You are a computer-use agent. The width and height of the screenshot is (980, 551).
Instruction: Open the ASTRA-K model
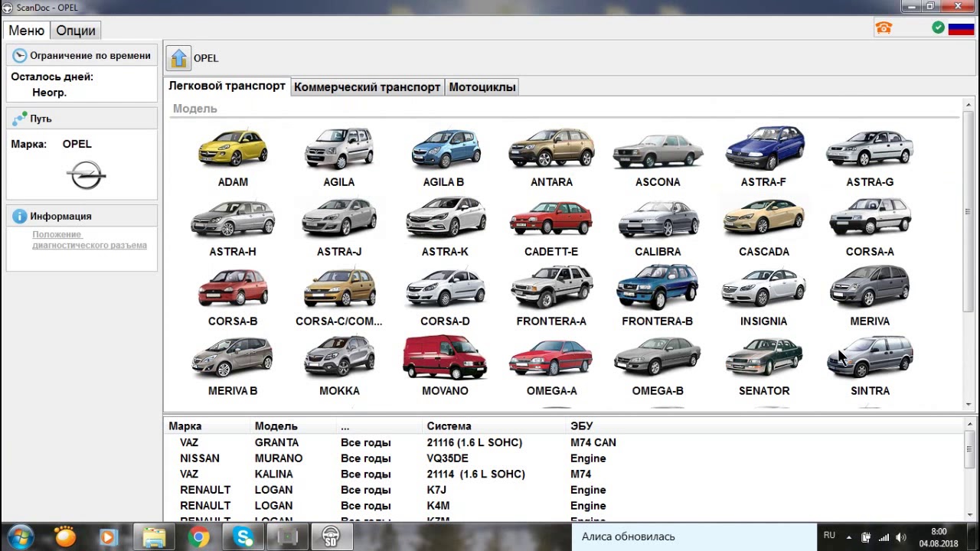pyautogui.click(x=445, y=218)
